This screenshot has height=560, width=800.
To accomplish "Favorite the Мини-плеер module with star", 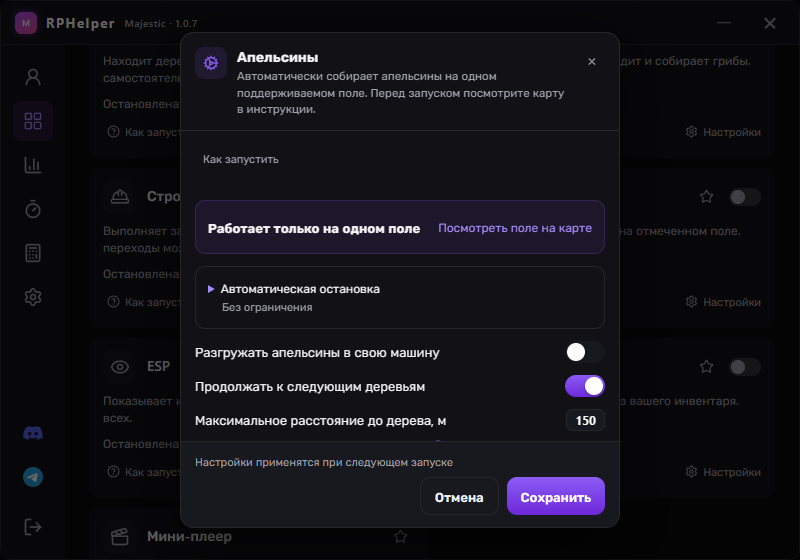I will coord(401,537).
